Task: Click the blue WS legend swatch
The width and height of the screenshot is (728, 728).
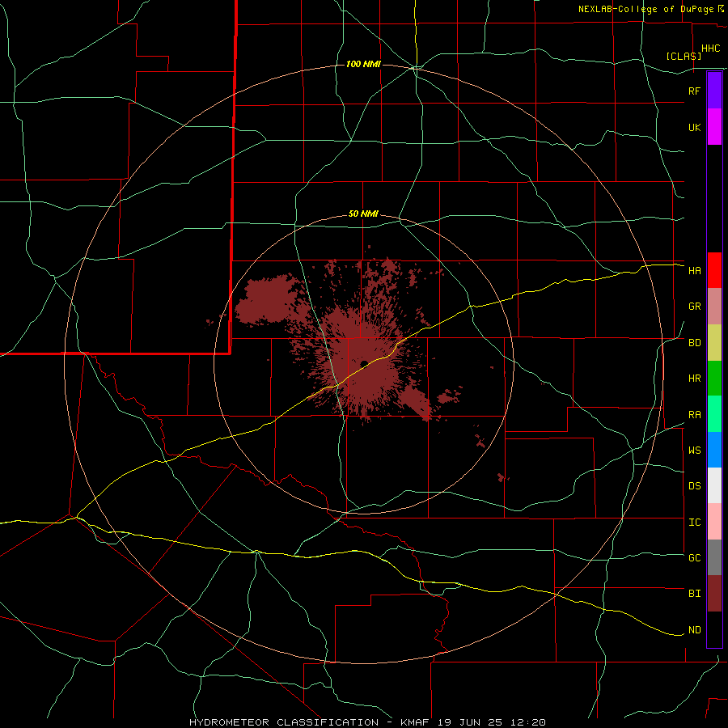Action: (714, 450)
